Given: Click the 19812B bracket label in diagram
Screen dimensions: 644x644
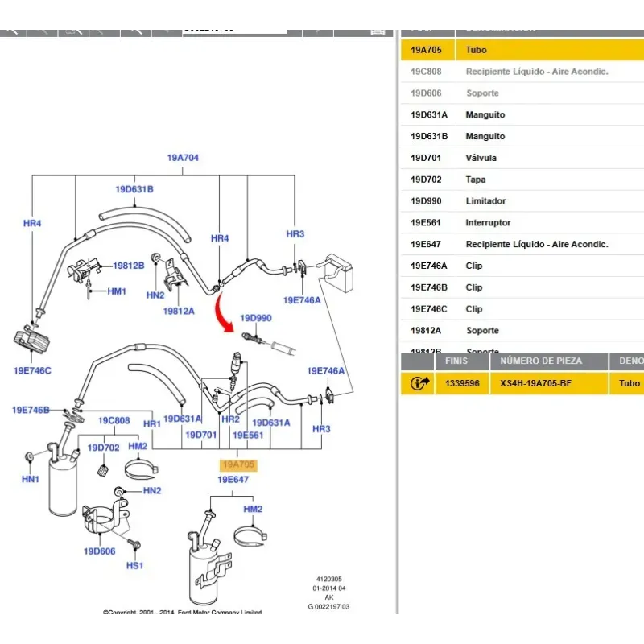Looking at the screenshot, I should [128, 265].
